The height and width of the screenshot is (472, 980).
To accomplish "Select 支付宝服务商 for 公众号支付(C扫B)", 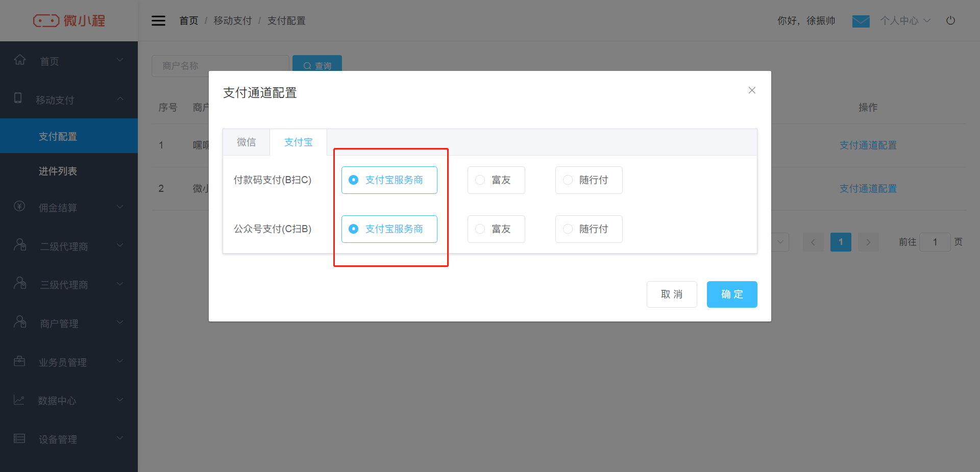I will [x=389, y=229].
